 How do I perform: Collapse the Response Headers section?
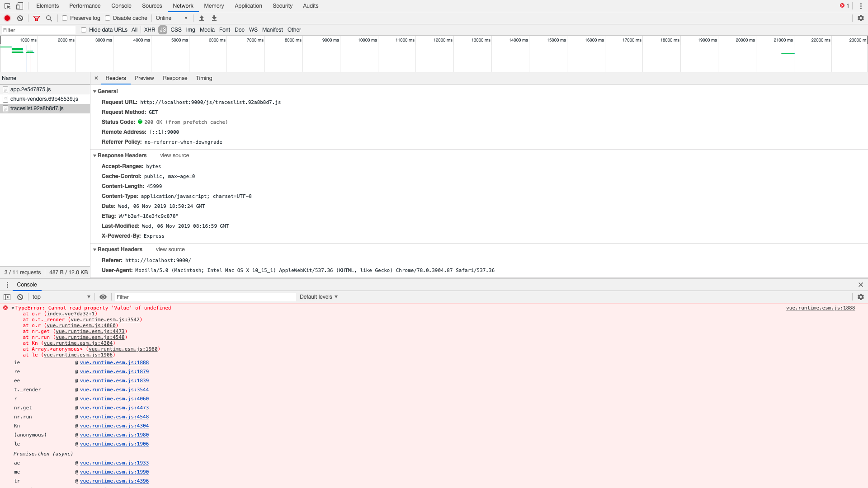point(95,155)
